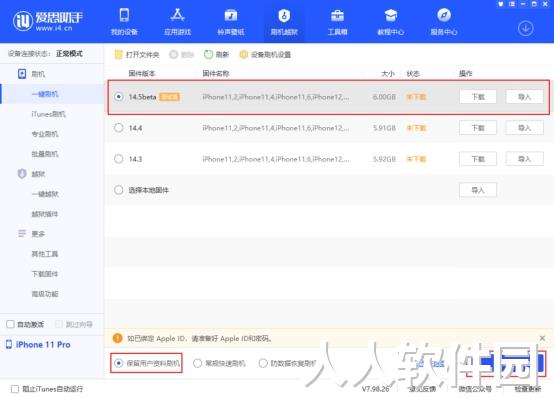Go to 教程中心 tab
The height and width of the screenshot is (398, 554).
[391, 22]
